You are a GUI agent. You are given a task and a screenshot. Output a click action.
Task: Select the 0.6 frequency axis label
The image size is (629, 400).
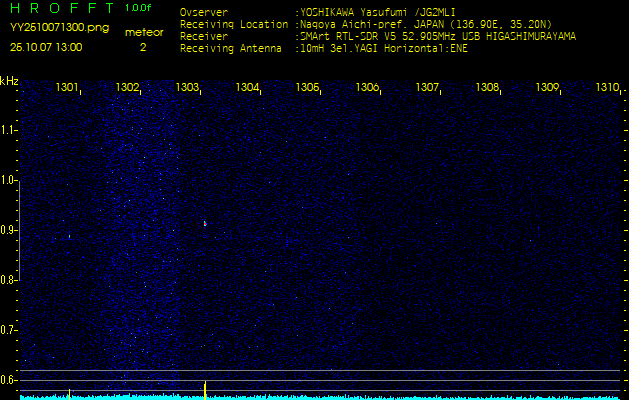coord(8,380)
